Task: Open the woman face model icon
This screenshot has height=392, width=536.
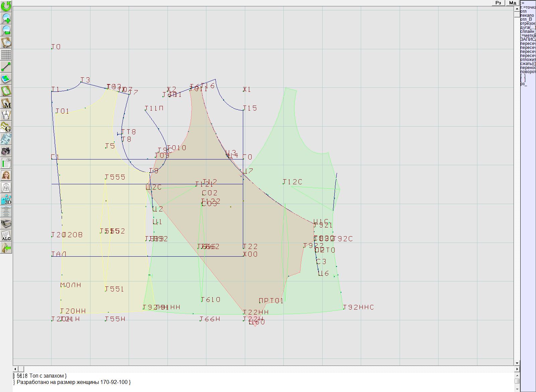Action: [6, 175]
